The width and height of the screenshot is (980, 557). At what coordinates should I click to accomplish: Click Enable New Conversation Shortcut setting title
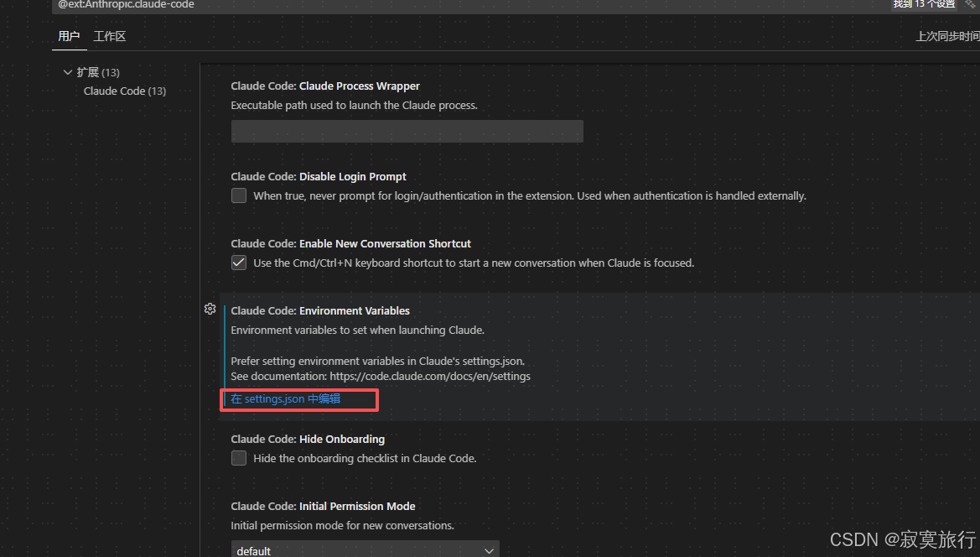(x=350, y=244)
